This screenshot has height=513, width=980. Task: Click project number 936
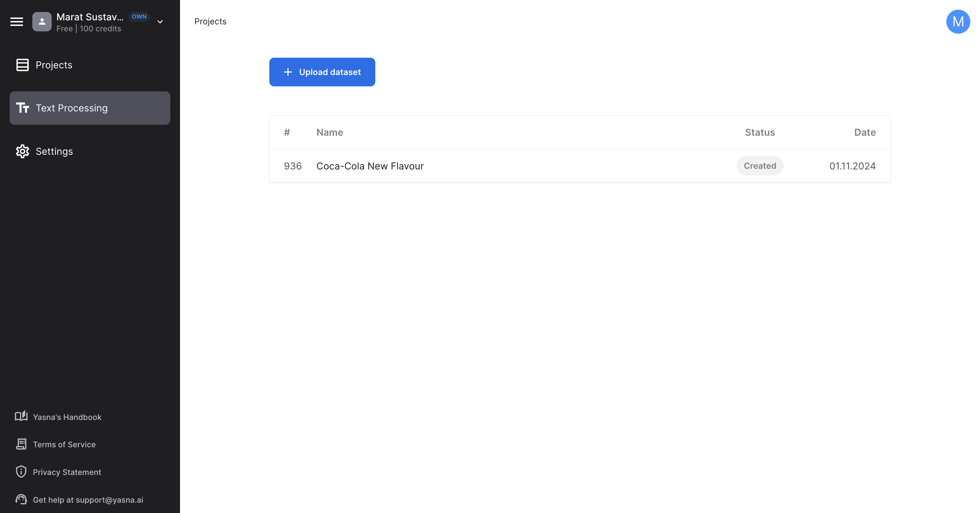coord(293,166)
